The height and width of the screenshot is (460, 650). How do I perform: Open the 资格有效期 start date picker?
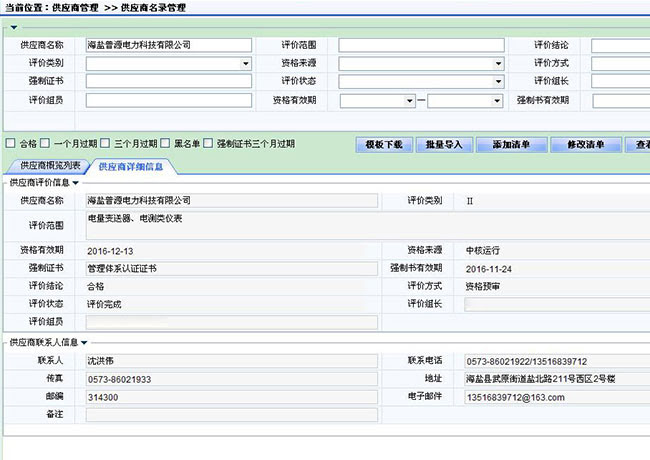click(x=409, y=100)
